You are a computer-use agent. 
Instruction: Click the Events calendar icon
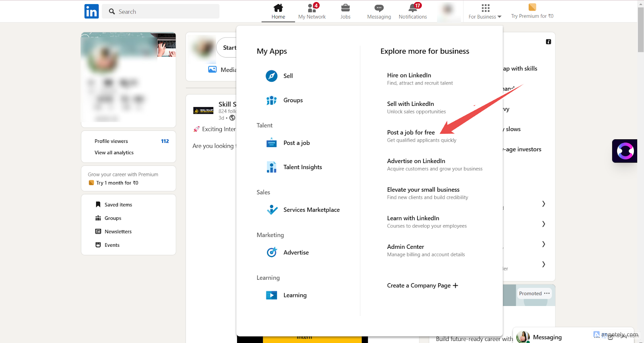pyautogui.click(x=98, y=245)
